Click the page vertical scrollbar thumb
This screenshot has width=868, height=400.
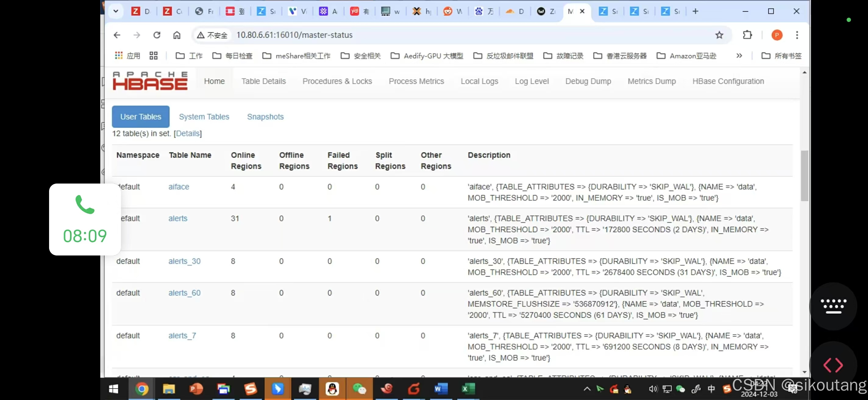point(804,176)
